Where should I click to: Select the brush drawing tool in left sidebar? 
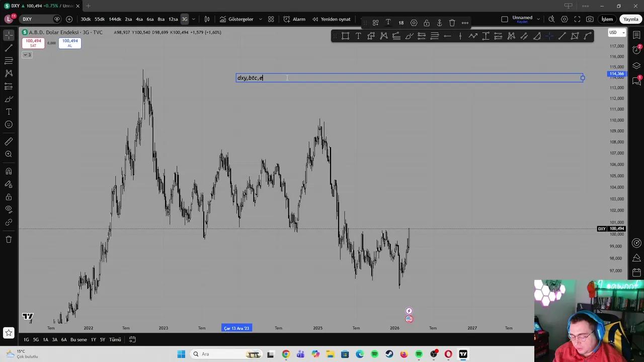[9, 99]
